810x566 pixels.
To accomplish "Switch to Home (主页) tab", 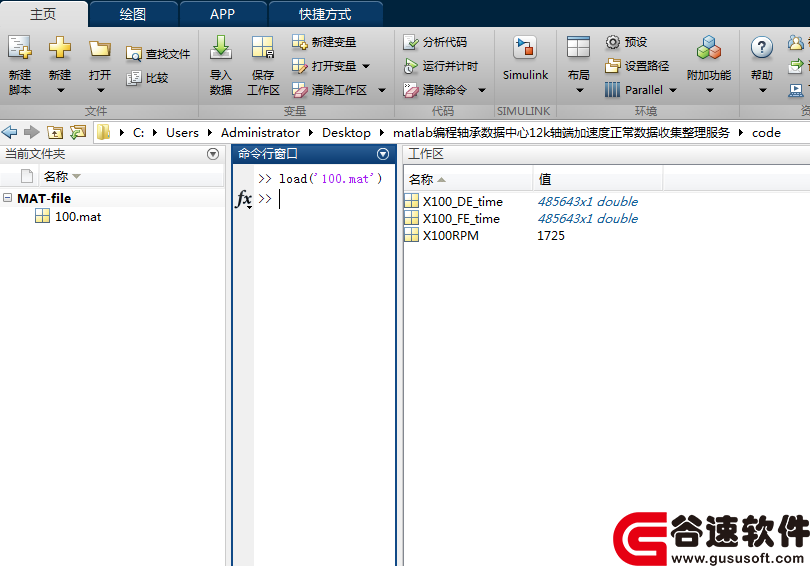I will 43,14.
